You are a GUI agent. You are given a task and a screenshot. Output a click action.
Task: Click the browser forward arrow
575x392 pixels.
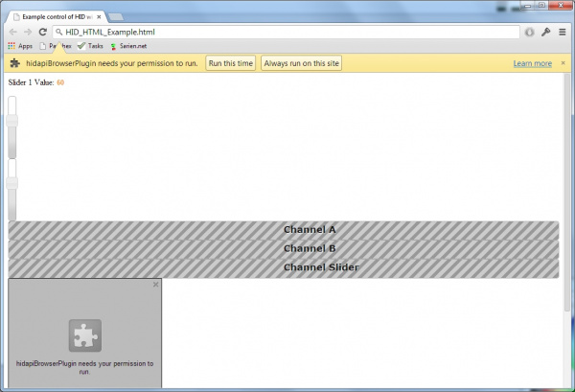click(27, 32)
